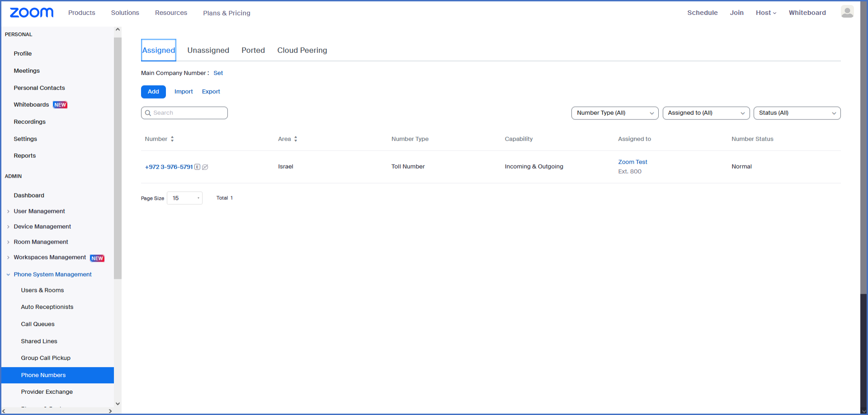
Task: Open Profile in the sidebar
Action: tap(23, 54)
